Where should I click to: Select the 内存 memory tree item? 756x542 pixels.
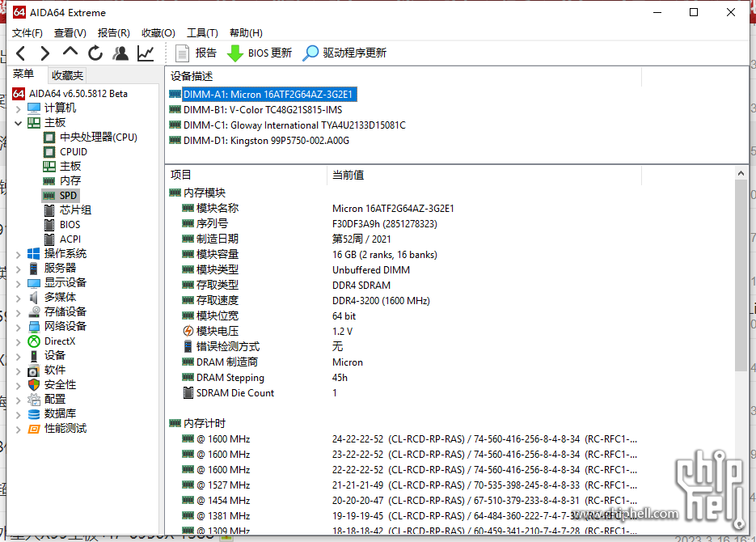pos(70,181)
